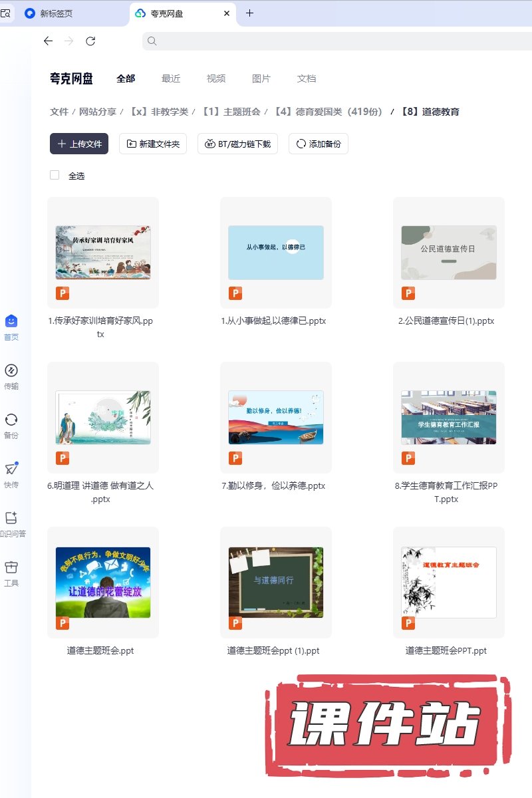The width and height of the screenshot is (532, 798).
Task: Go back with the browser back arrow
Action: pyautogui.click(x=48, y=41)
